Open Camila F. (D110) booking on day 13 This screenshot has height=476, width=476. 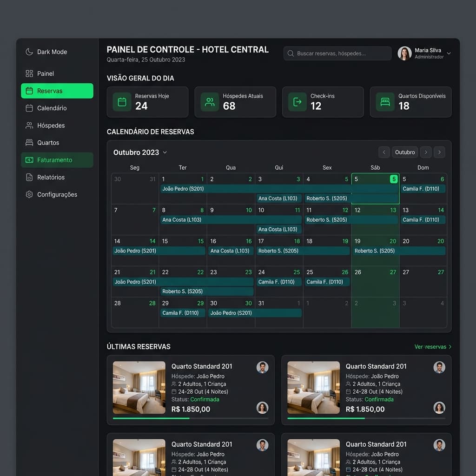[423, 220]
